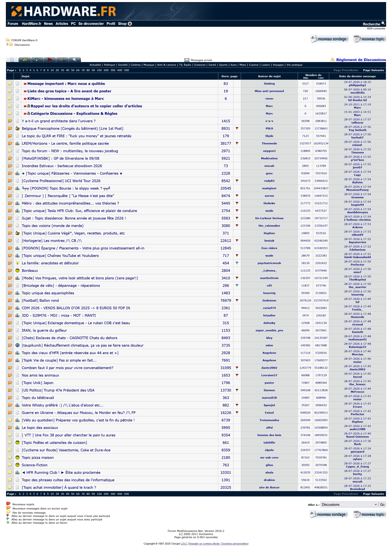Go to page 500 in lower pagination

click(x=126, y=494)
